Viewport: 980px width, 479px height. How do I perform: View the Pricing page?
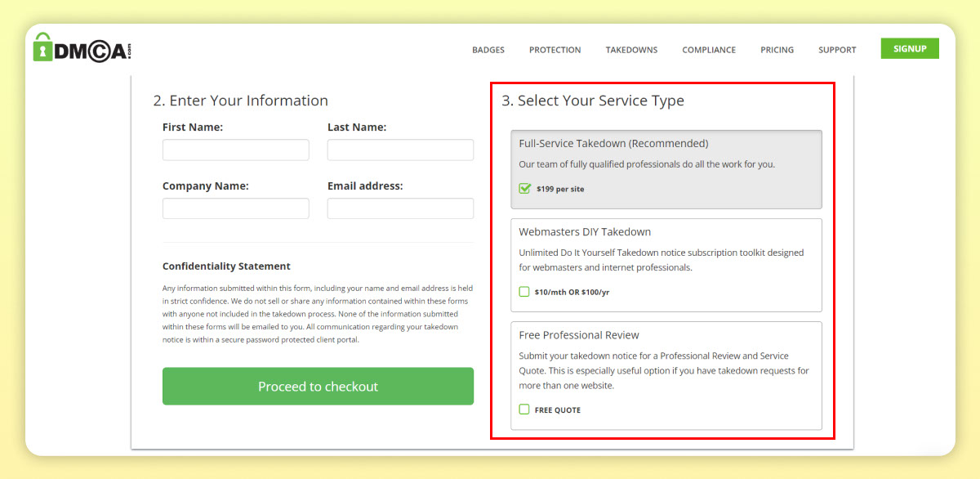click(x=777, y=50)
